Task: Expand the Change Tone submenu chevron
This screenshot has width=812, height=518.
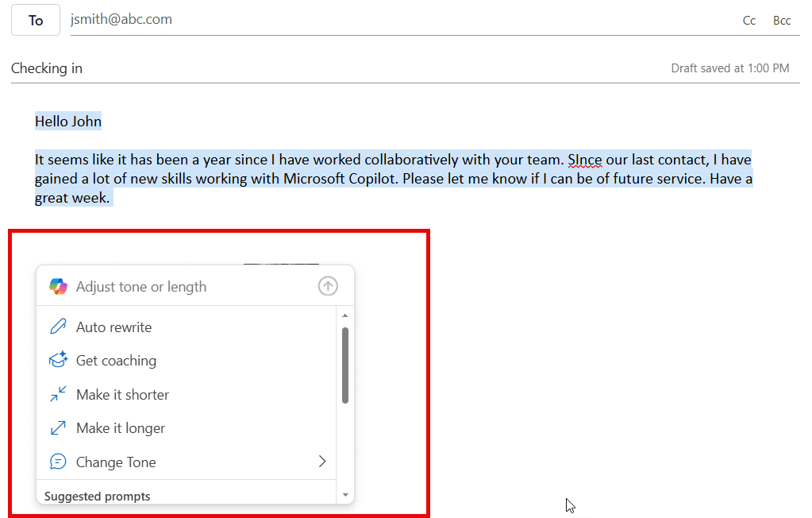Action: coord(322,462)
